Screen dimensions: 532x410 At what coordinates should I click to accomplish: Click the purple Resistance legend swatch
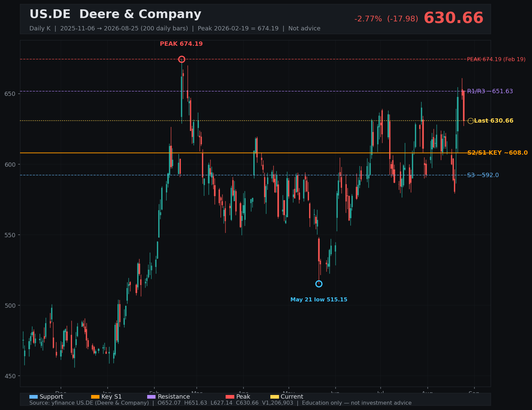[152, 397]
